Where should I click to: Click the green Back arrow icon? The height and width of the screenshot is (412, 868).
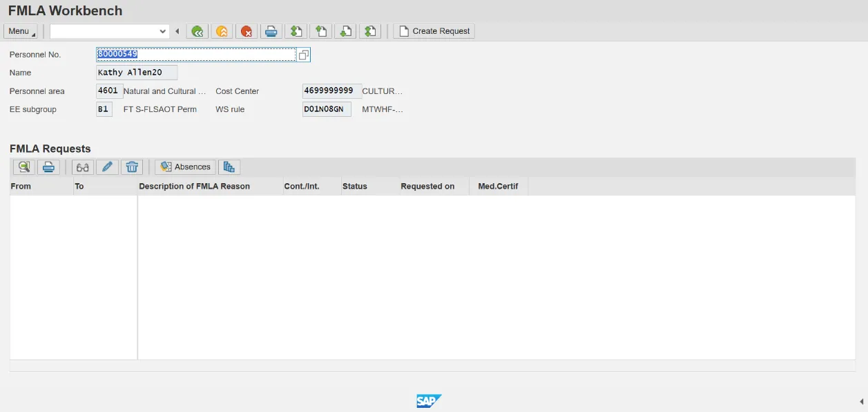click(x=198, y=31)
